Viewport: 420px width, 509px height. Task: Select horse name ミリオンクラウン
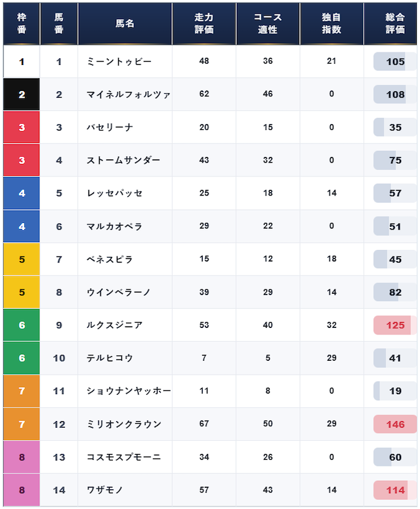pos(124,424)
